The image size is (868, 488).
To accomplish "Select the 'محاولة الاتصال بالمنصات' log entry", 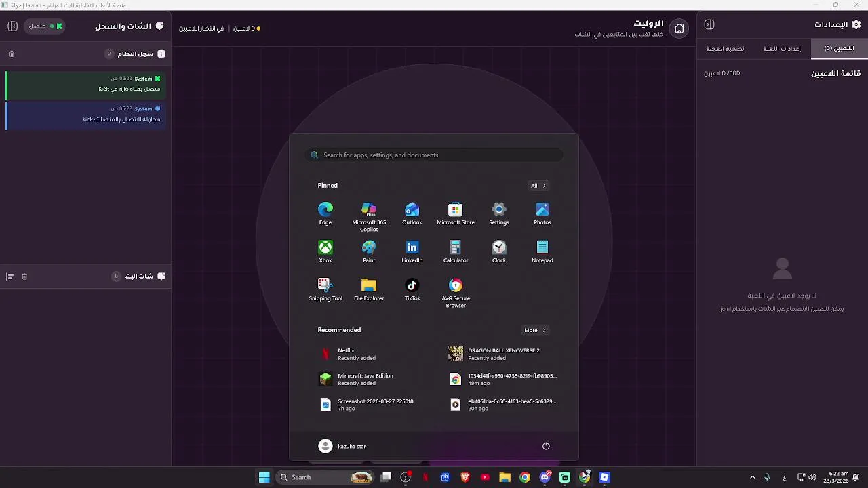I will [86, 115].
